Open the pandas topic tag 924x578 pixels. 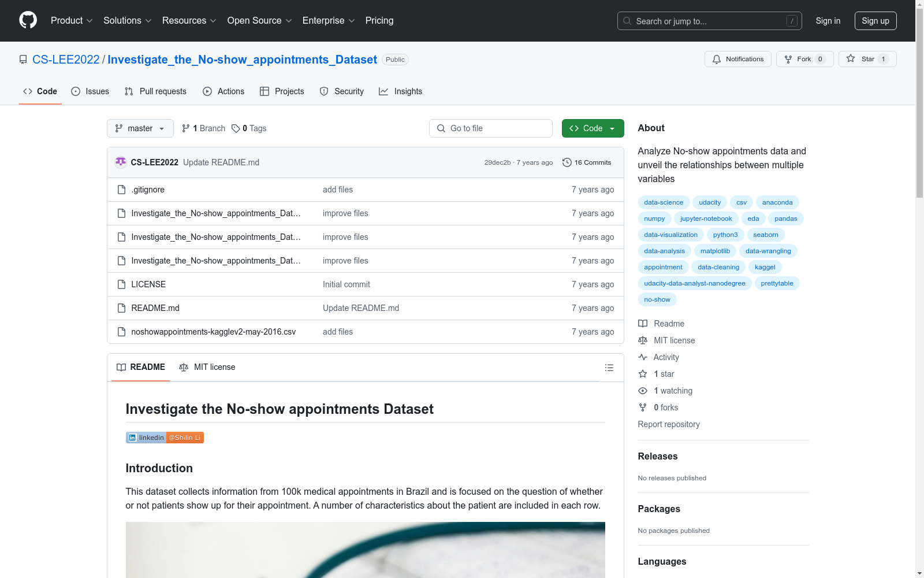785,218
